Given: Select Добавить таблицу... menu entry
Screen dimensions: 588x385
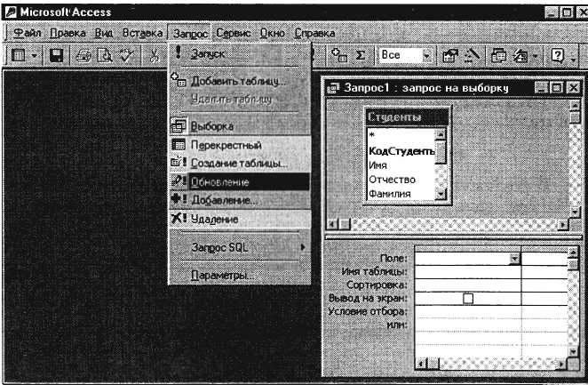Looking at the screenshot, I should [x=240, y=81].
